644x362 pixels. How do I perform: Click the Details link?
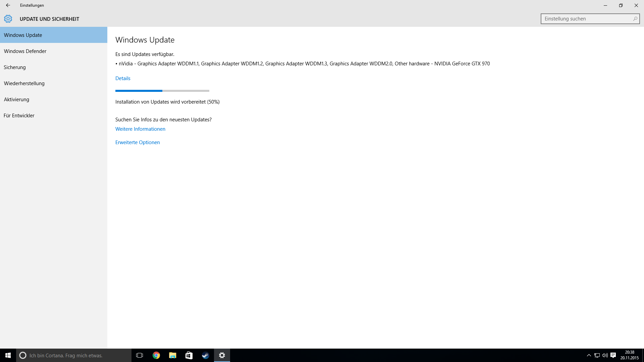(x=123, y=78)
